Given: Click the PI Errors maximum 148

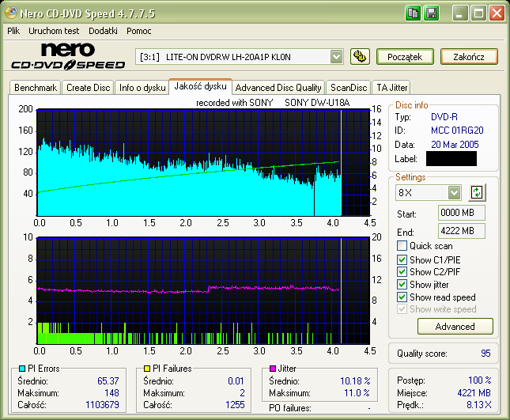Looking at the screenshot, I should click(111, 393).
